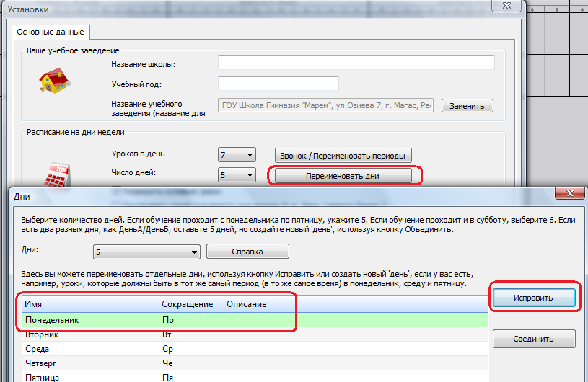The width and height of the screenshot is (588, 382).
Task: Open the Уроков в день dropdown
Action: coord(237,155)
